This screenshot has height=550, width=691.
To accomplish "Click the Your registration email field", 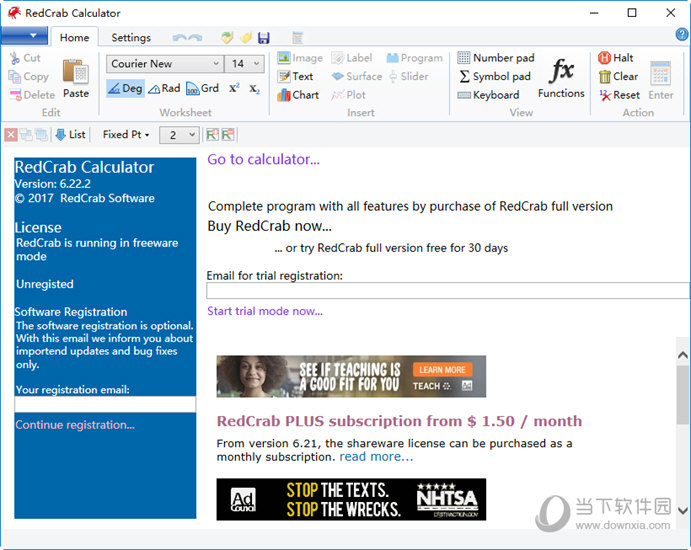I will tap(105, 404).
